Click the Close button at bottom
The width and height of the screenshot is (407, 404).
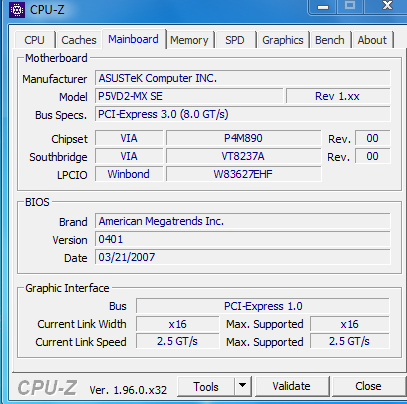[x=368, y=386]
